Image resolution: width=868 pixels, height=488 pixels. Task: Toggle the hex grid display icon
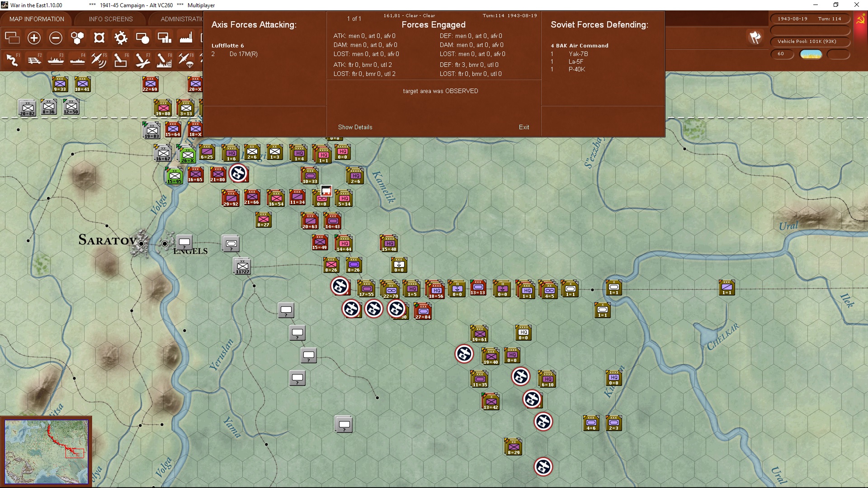click(77, 38)
